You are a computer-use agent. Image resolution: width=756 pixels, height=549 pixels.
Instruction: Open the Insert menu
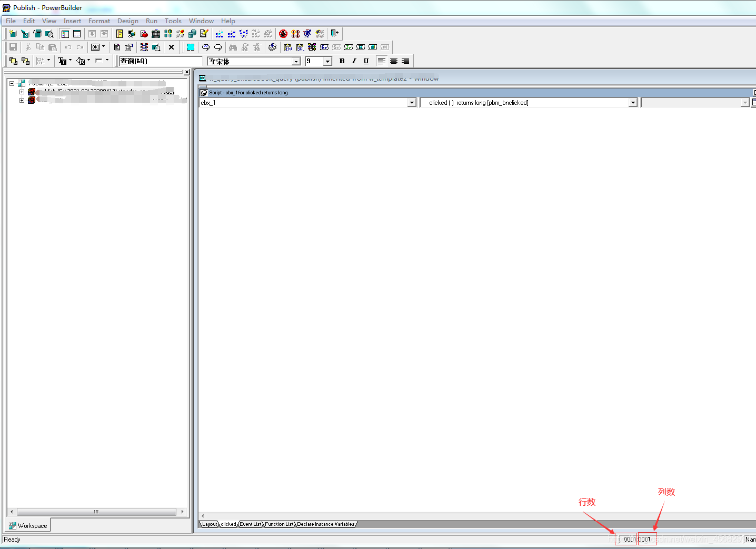tap(72, 21)
